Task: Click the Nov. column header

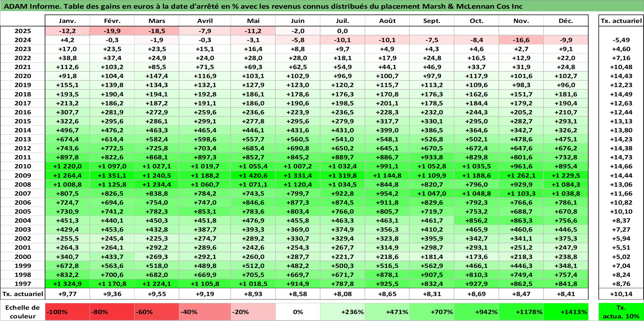Action: [521, 21]
